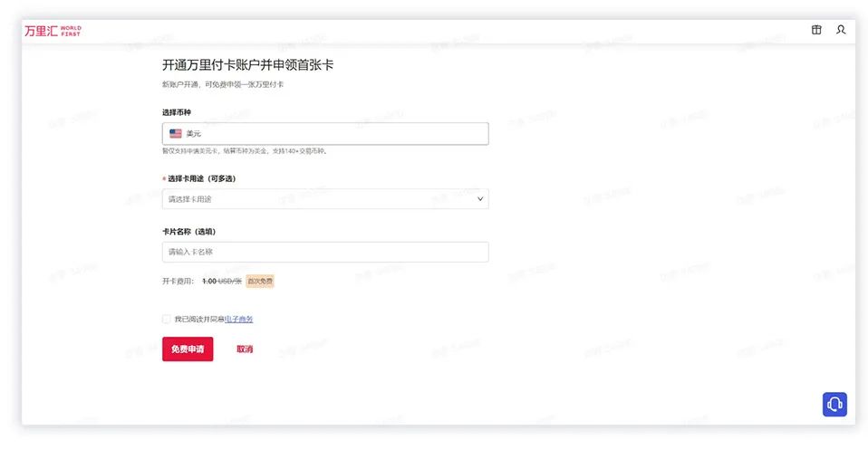Click the subtitle 新账户开通，可免费申领一张万里付卡

click(223, 85)
